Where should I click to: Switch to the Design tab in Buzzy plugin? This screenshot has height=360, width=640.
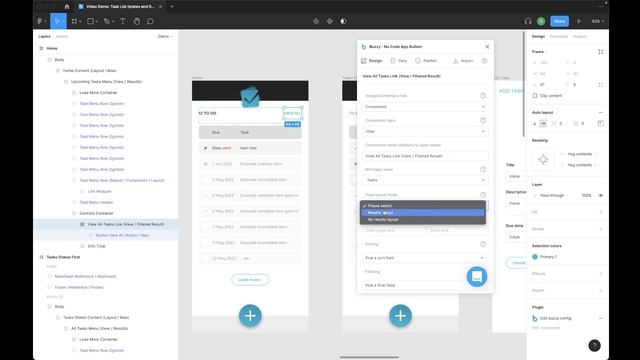coord(371,61)
